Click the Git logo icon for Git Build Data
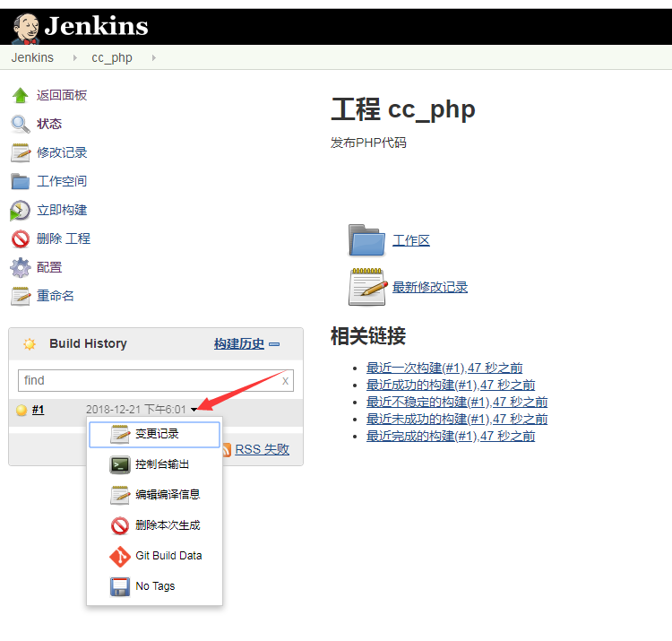The image size is (672, 641). [119, 556]
